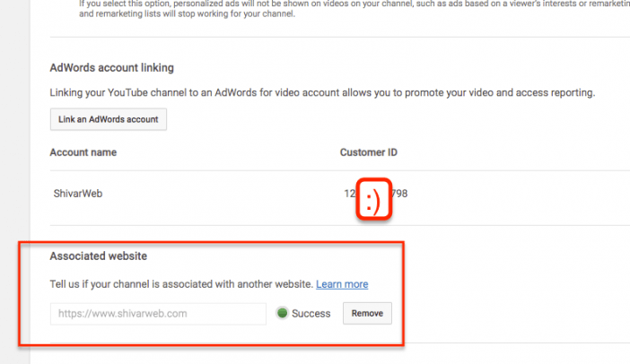Click the personalized ads explanation paragraph
The width and height of the screenshot is (630, 364).
354,9
